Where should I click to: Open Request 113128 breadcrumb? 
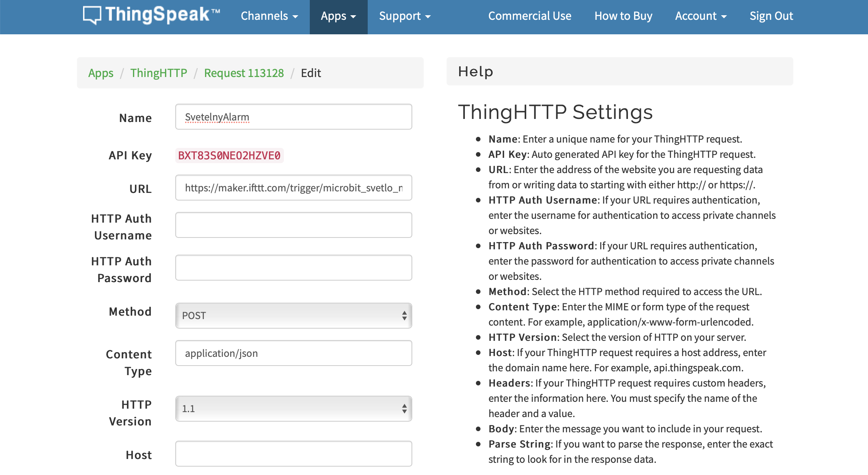pos(244,73)
